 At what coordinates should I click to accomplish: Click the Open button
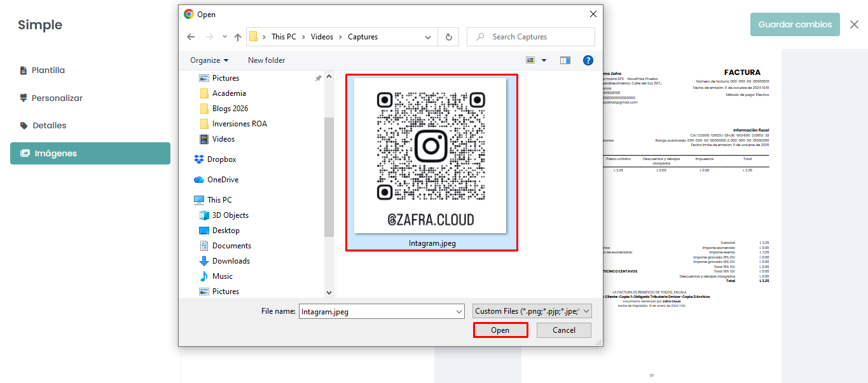point(500,330)
